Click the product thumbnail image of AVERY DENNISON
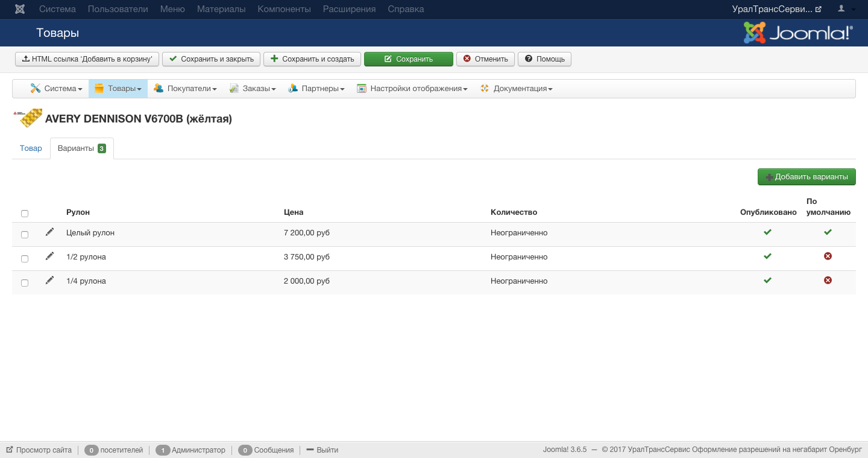 (28, 118)
